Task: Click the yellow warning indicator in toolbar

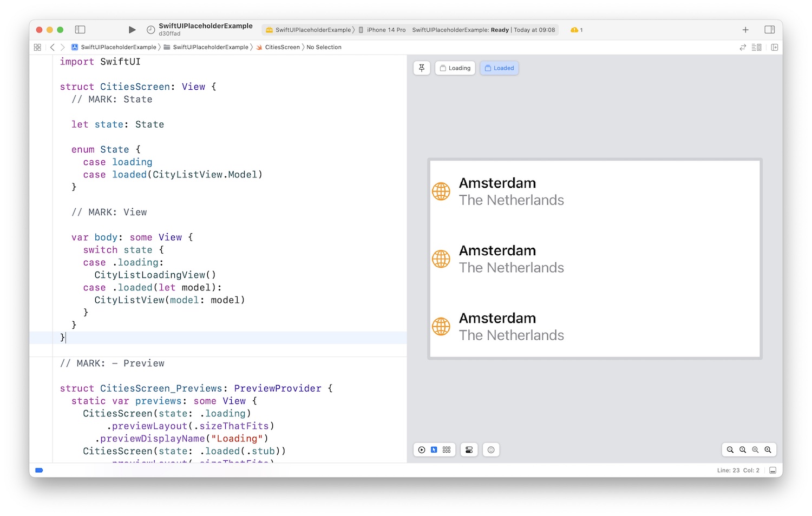Action: click(x=576, y=30)
